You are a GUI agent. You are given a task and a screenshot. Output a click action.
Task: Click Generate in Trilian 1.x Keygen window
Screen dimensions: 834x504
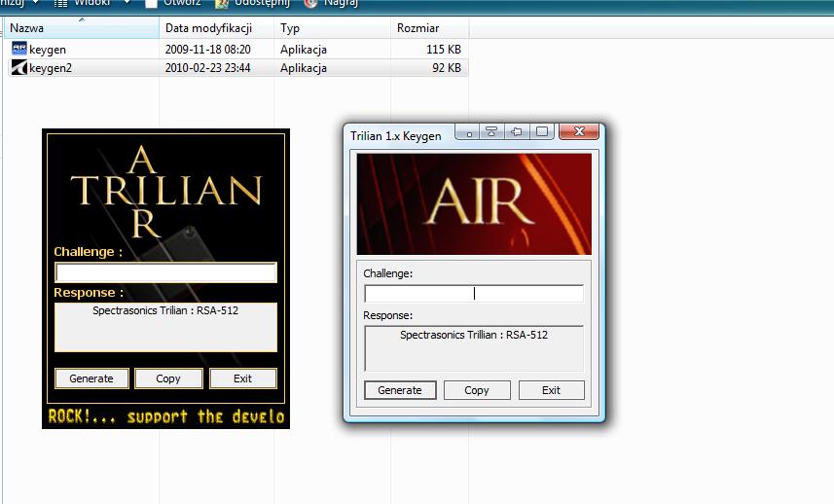(400, 390)
